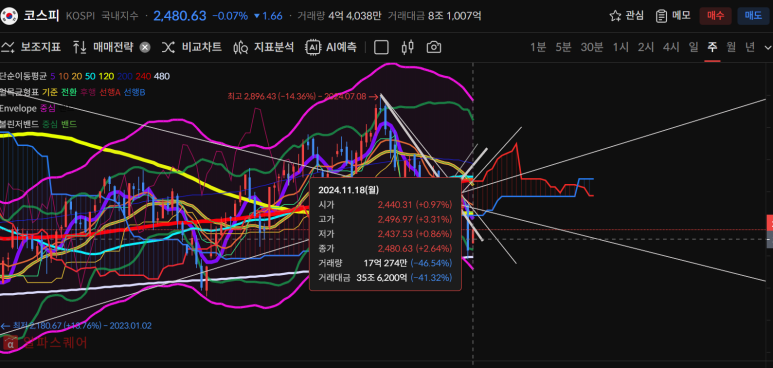Toggle the 50 moving average line
The image size is (773, 368).
[x=90, y=76]
